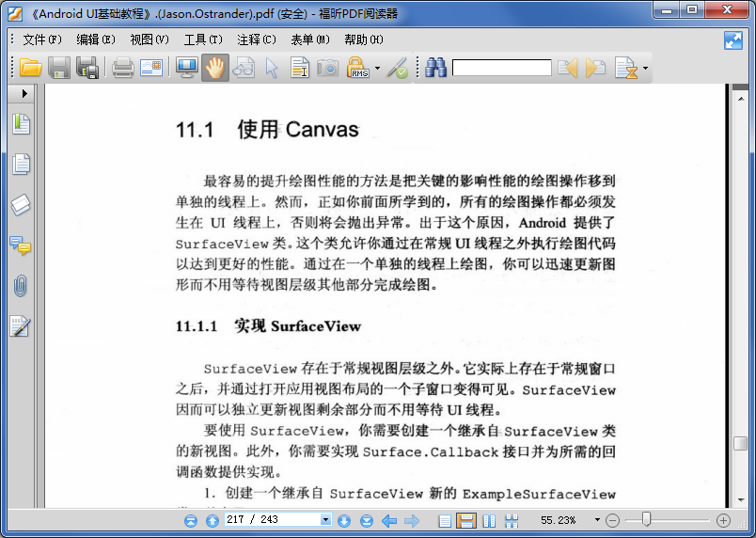The image size is (756, 538).
Task: Open the 帮助(H) menu
Action: coord(364,40)
